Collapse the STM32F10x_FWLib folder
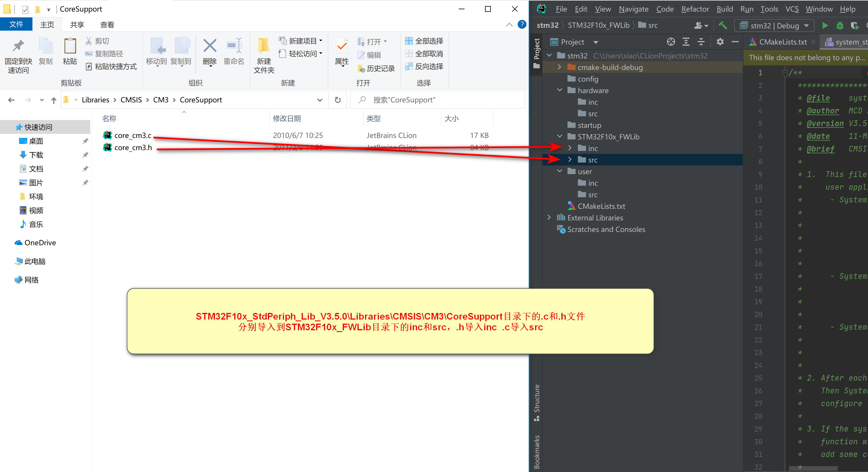Screen dimensions: 868x472 [x=560, y=136]
